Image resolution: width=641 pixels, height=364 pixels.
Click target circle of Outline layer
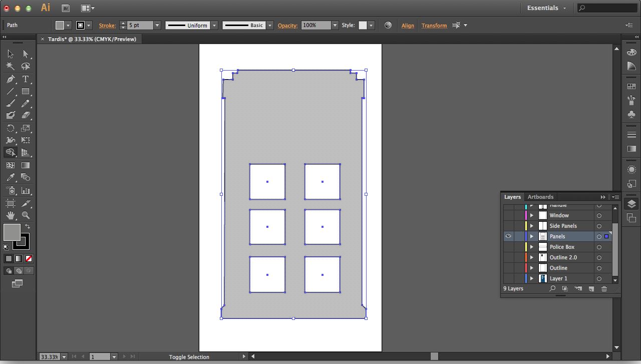tap(599, 268)
